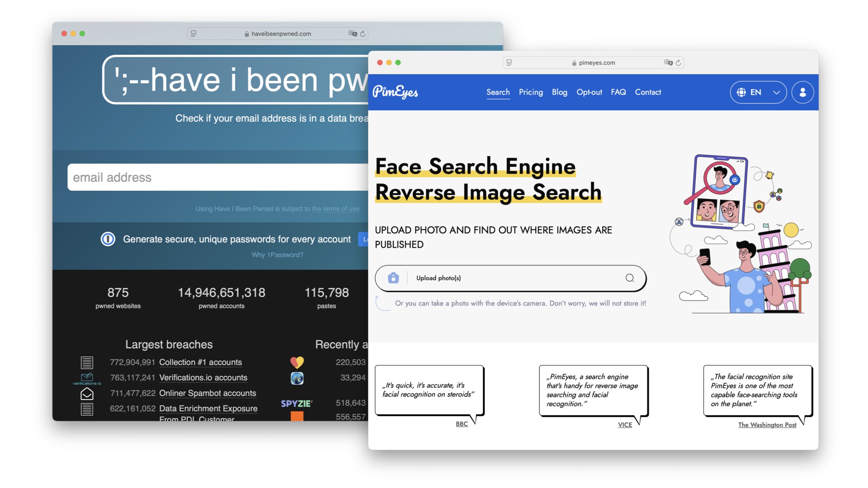Click the globe logo beside 33,294
The width and height of the screenshot is (868, 488).
[x=297, y=378]
